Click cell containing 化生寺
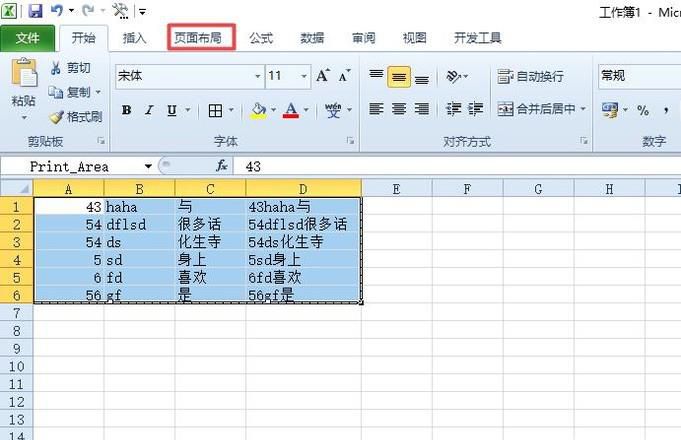This screenshot has height=440, width=681. [x=210, y=242]
